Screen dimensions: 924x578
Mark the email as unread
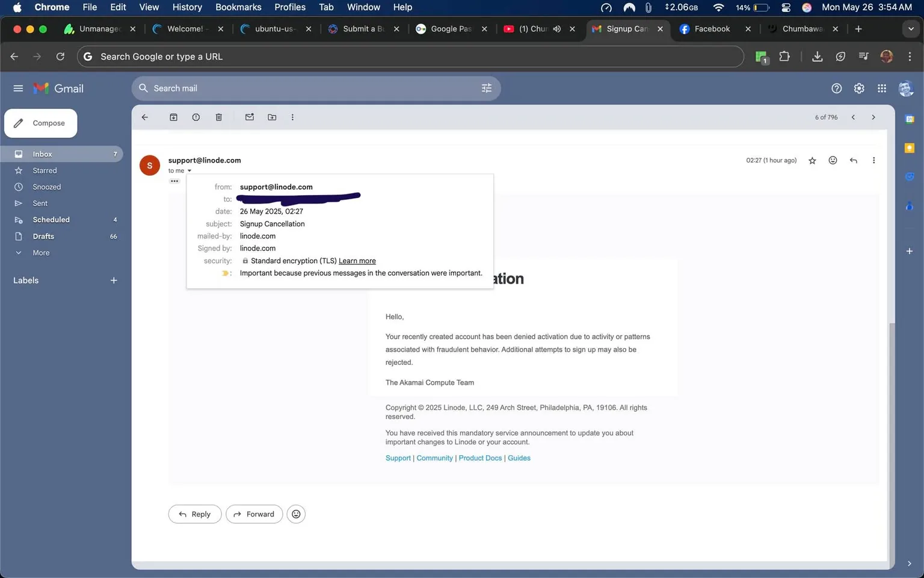point(249,117)
